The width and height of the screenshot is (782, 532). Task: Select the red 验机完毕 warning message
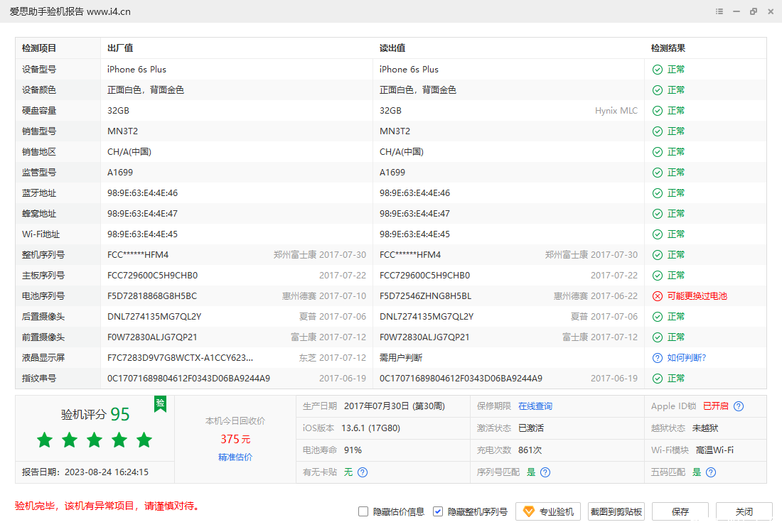108,506
